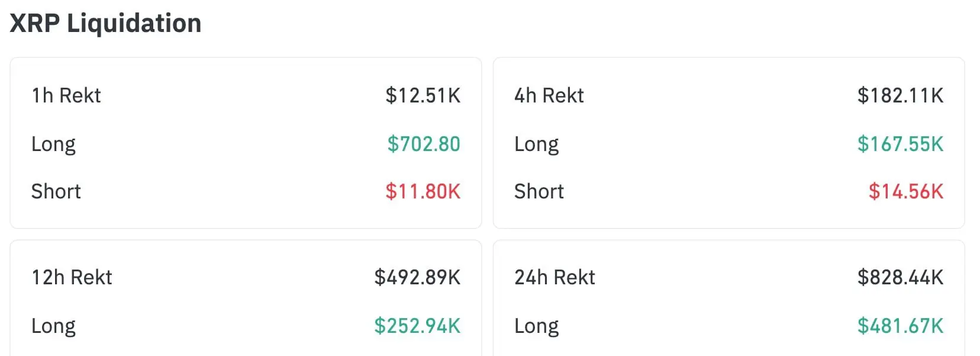This screenshot has height=356, width=980.
Task: Click the 24h Rekt total $828.44K
Action: 900,277
